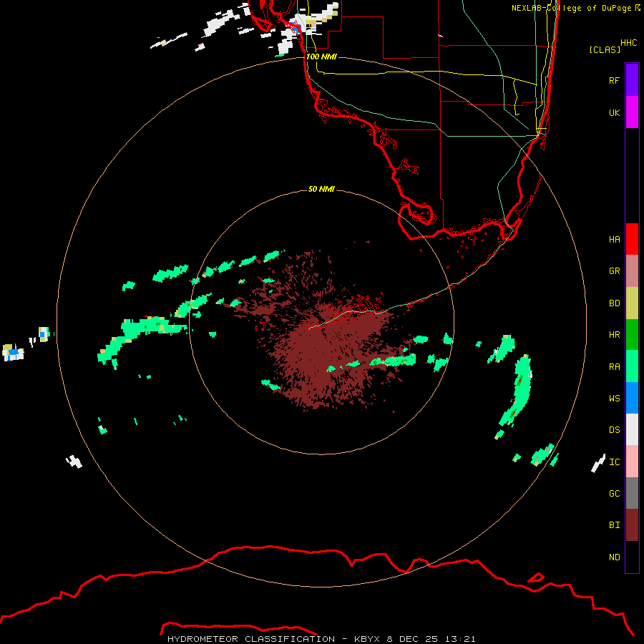Image resolution: width=644 pixels, height=644 pixels.
Task: Click the NEXLAB-College of DuPage credit text
Action: [571, 8]
